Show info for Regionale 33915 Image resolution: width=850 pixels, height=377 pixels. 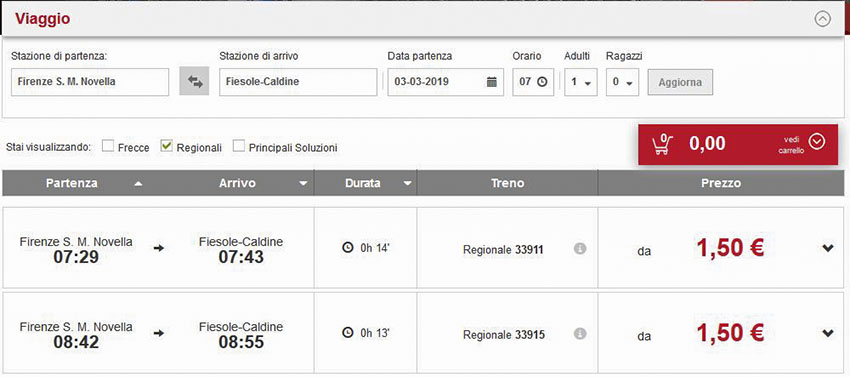(x=580, y=333)
